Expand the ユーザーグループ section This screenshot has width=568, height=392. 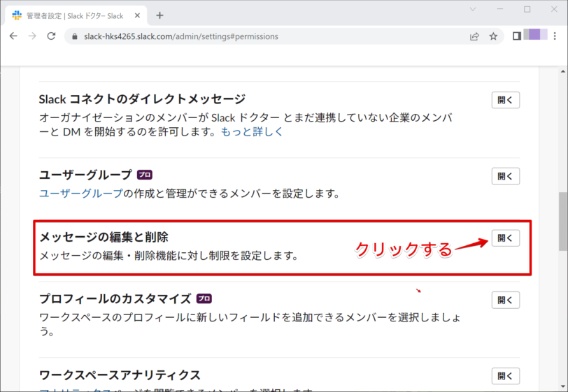[x=505, y=176]
